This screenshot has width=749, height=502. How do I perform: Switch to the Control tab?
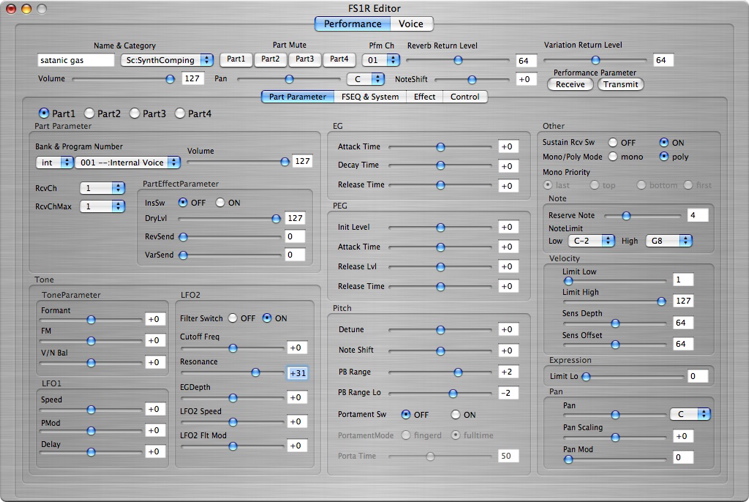465,96
